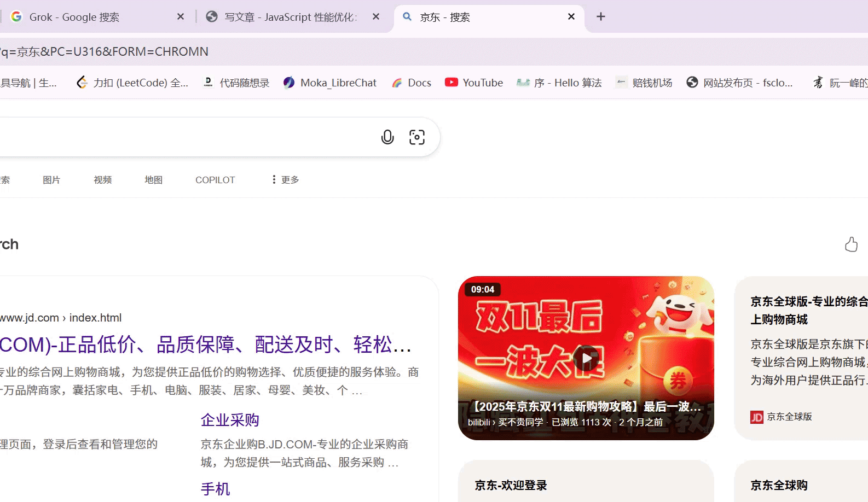This screenshot has width=868, height=502.
Task: Open 京东全球购 card
Action: click(779, 485)
